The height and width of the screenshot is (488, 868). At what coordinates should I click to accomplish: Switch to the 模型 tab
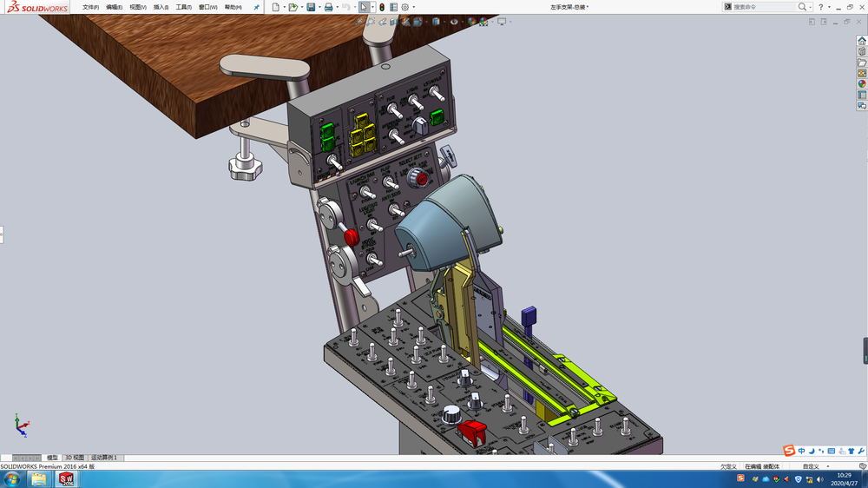52,458
